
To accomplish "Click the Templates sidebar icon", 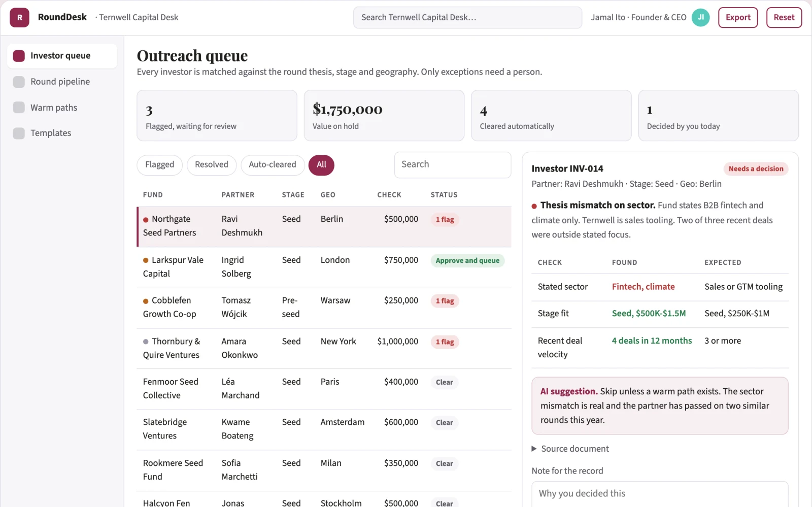I will [x=19, y=133].
